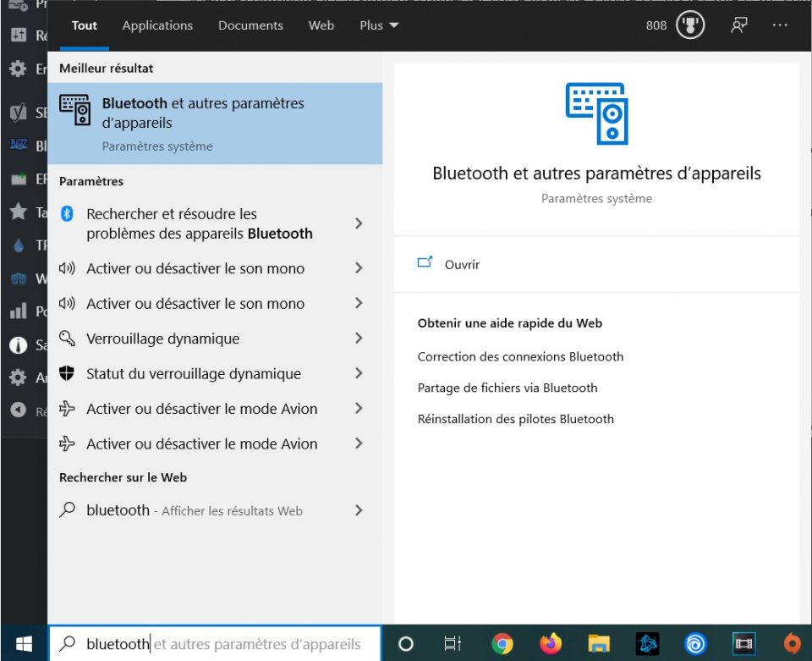The image size is (812, 661).
Task: Click the bluetooth search input field
Action: click(222, 644)
